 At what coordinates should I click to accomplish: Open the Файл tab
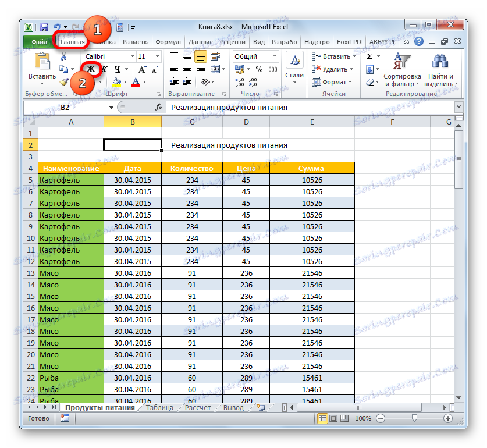tap(39, 42)
